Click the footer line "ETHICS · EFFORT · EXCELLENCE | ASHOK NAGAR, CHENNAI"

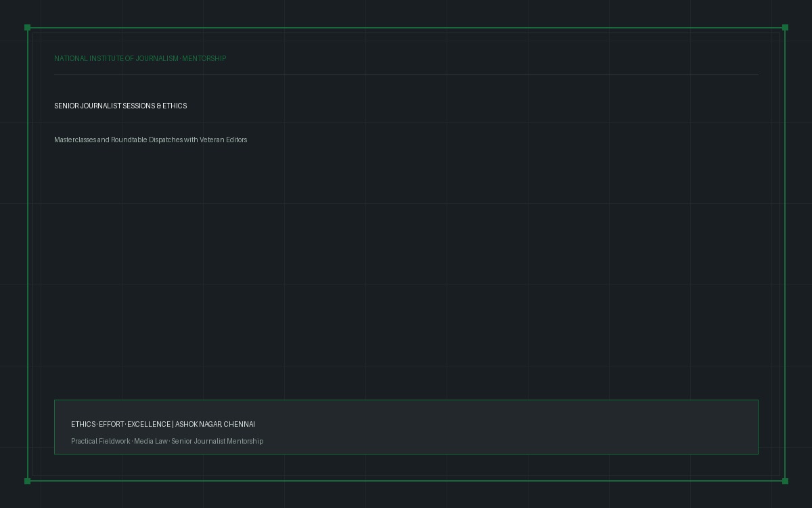163,424
